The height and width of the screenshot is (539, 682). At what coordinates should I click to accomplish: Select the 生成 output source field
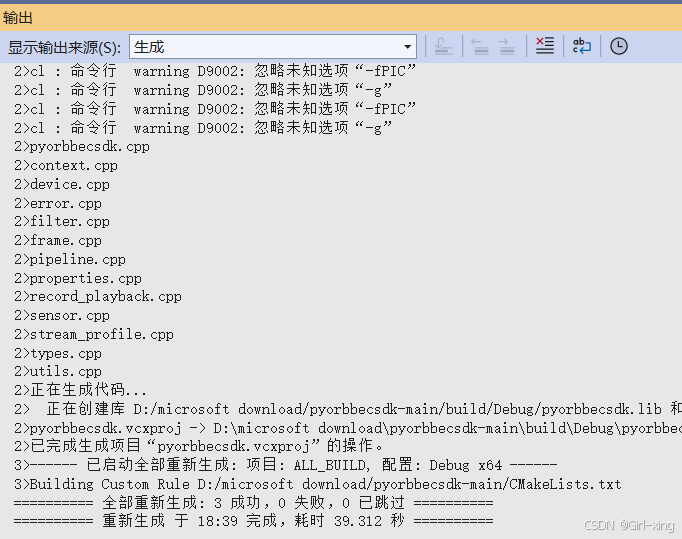click(273, 47)
